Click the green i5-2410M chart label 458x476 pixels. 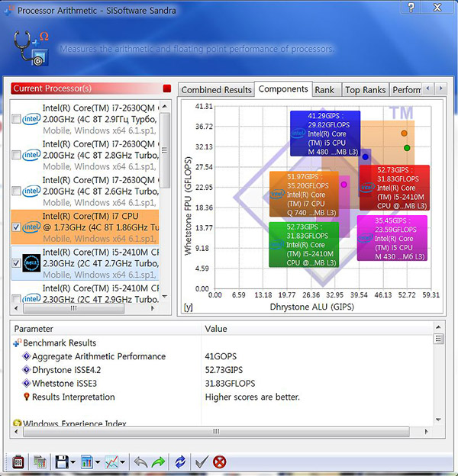304,245
